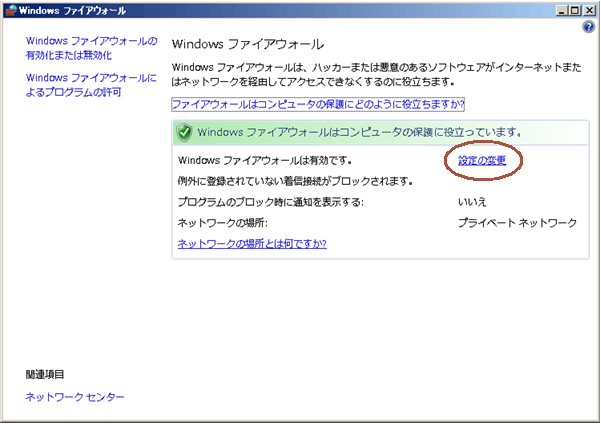Open 設定の変更 link

[482, 160]
